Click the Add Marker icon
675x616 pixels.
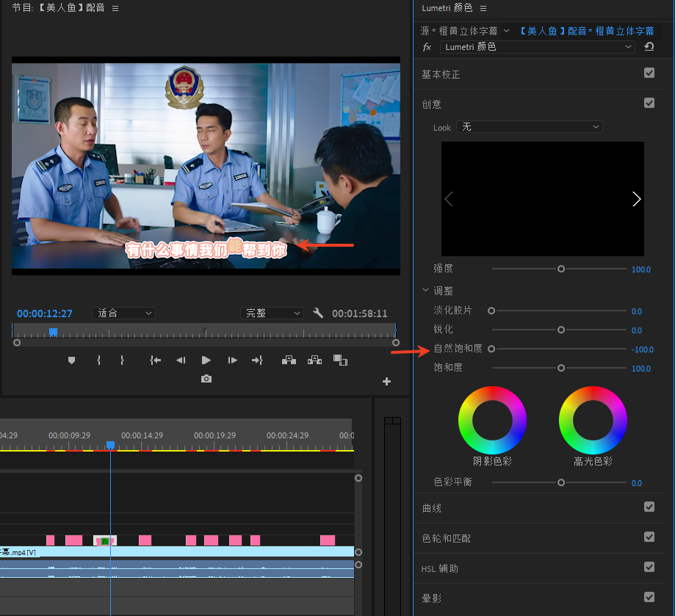pos(71,360)
